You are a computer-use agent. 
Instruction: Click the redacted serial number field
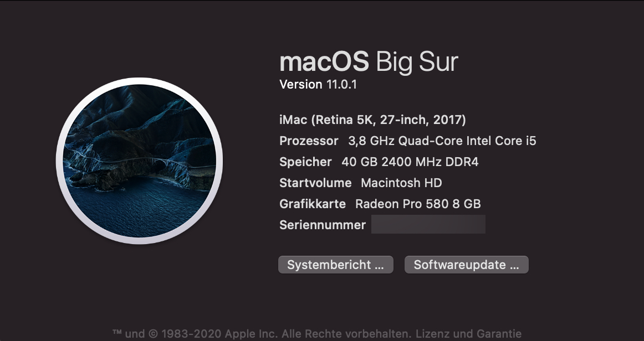pyautogui.click(x=428, y=225)
